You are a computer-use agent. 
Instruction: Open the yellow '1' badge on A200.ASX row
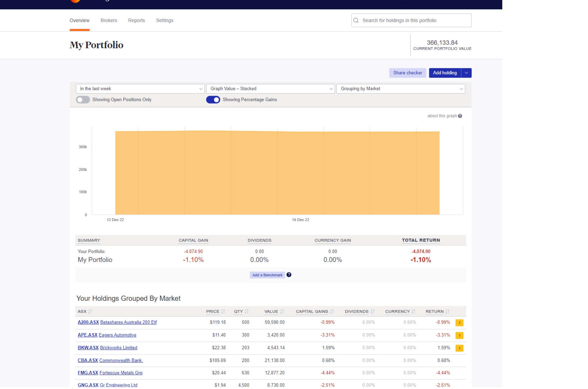pyautogui.click(x=459, y=323)
